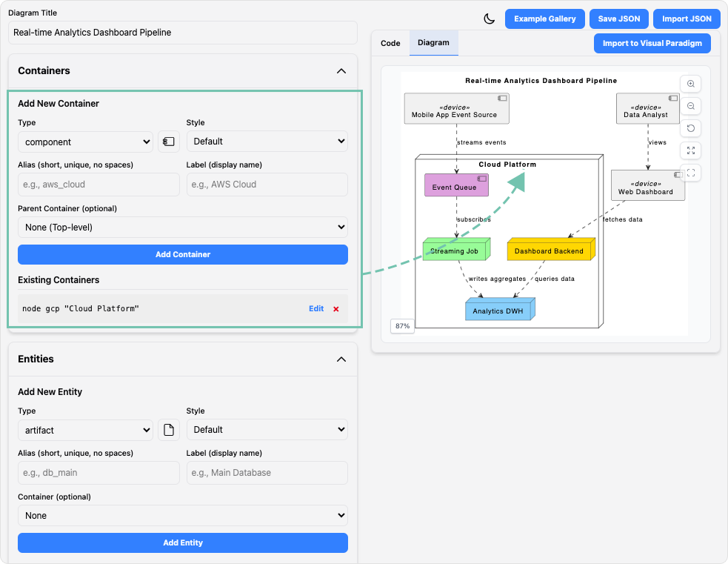Click the 'writes aggregates' edge label
This screenshot has height=564, width=728.
pyautogui.click(x=497, y=279)
